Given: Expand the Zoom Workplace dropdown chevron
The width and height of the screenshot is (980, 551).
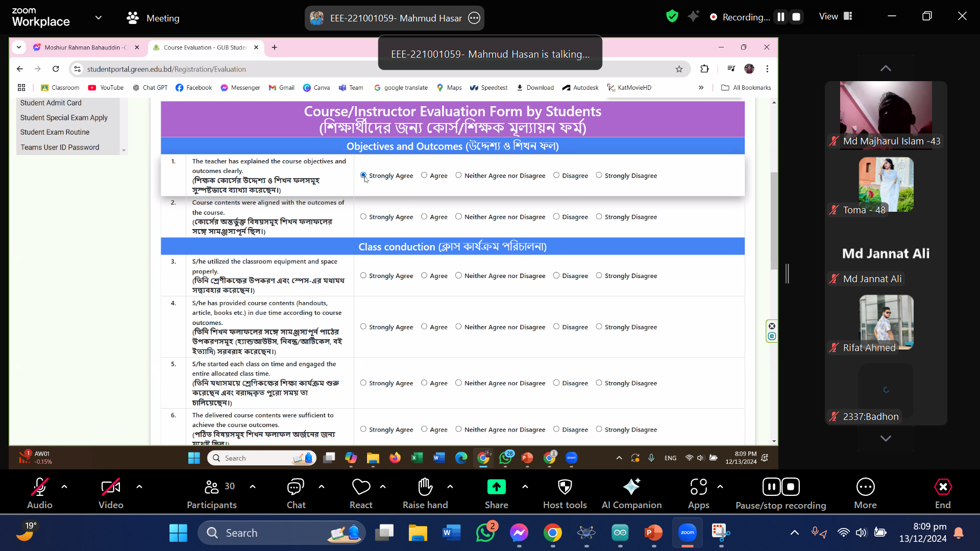Looking at the screenshot, I should pyautogui.click(x=99, y=18).
